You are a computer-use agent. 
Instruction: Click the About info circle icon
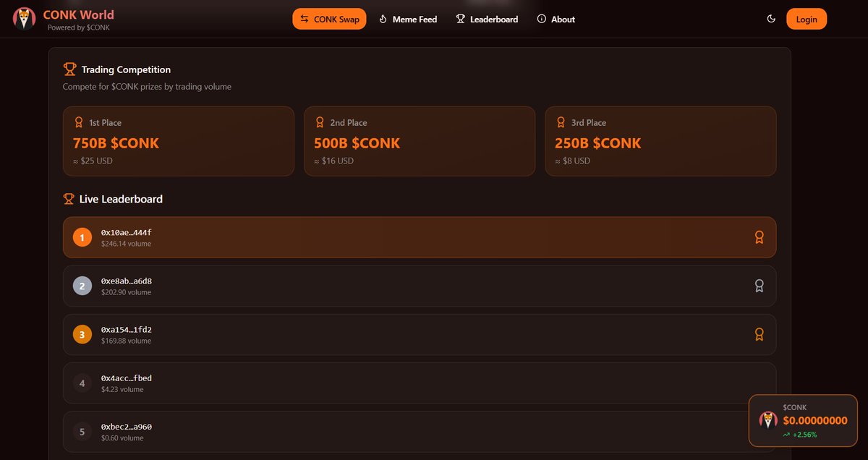tap(542, 19)
